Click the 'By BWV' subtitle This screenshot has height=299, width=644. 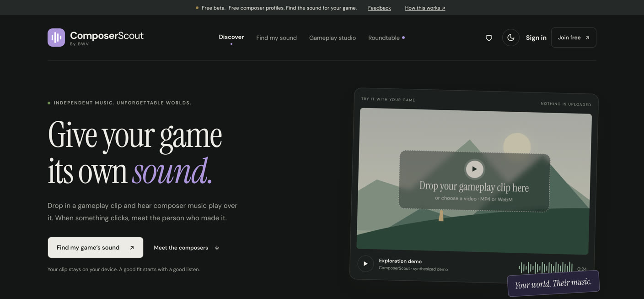click(x=80, y=44)
